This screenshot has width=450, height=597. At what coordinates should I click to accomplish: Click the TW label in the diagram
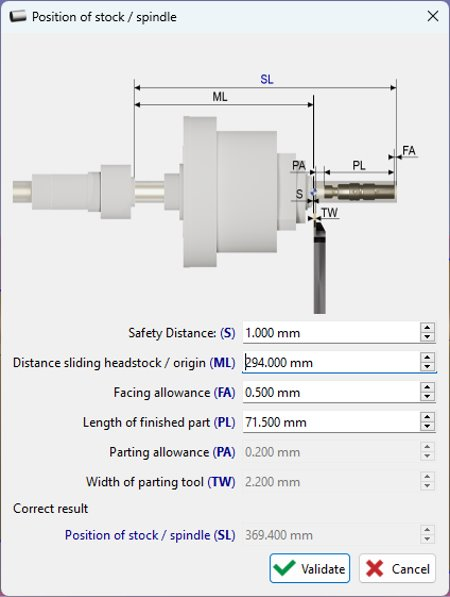pos(329,212)
